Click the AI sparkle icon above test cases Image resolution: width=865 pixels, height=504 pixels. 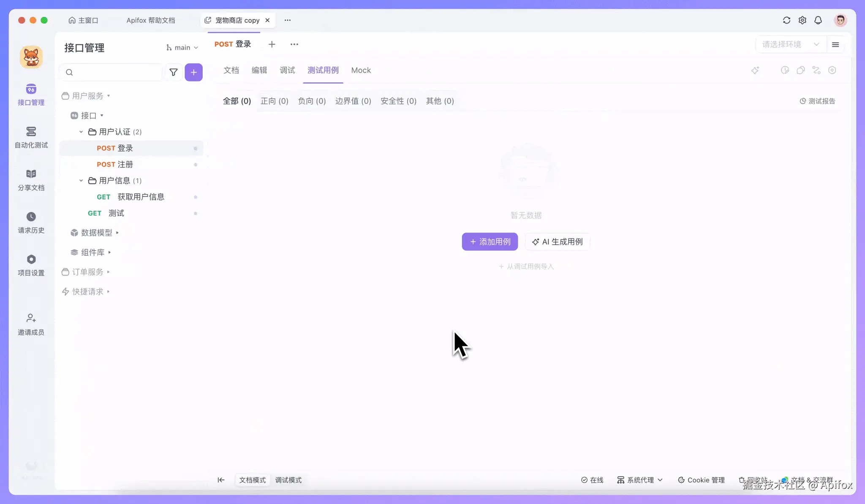click(x=756, y=70)
